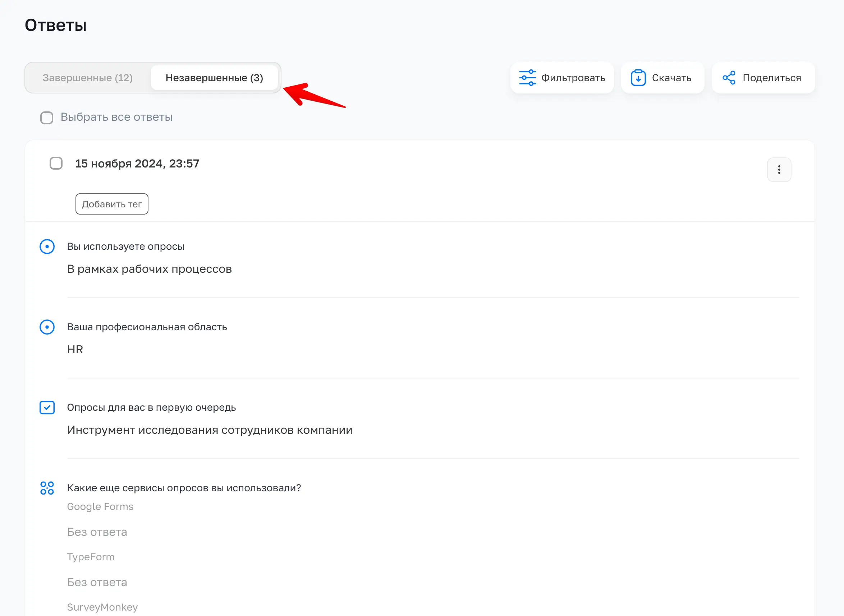Check 'Выбрать все ответы' checkbox
The width and height of the screenshot is (844, 616).
[x=47, y=118]
